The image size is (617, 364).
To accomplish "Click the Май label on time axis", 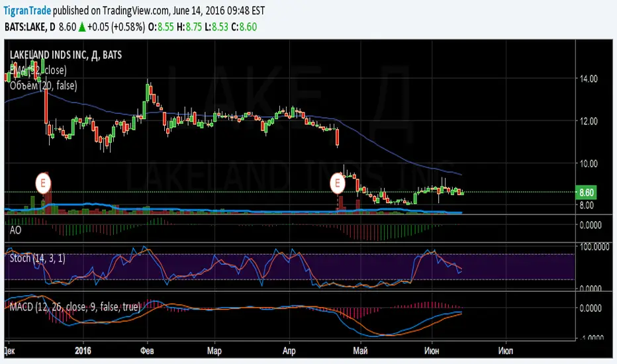I will pyautogui.click(x=360, y=351).
